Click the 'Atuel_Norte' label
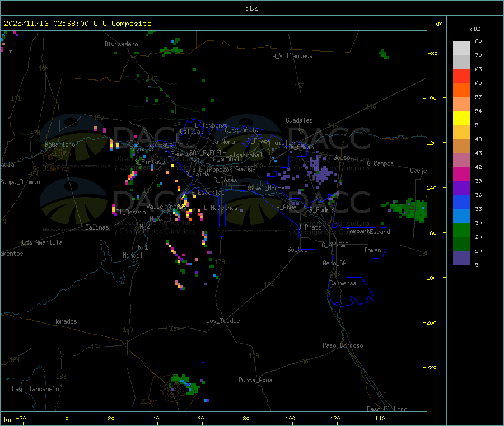Screen dimensions: 504x426 click(266, 188)
